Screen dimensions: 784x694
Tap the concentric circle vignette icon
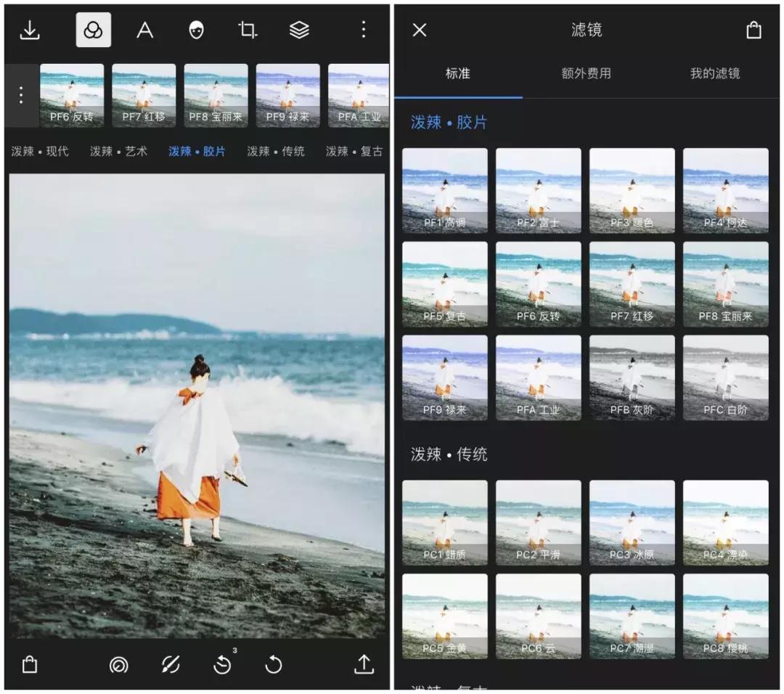click(x=118, y=665)
